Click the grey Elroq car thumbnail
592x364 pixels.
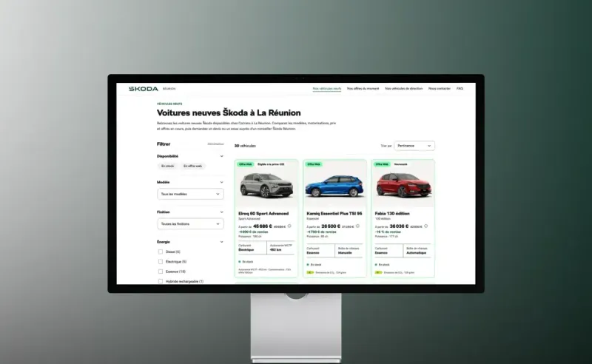(266, 186)
